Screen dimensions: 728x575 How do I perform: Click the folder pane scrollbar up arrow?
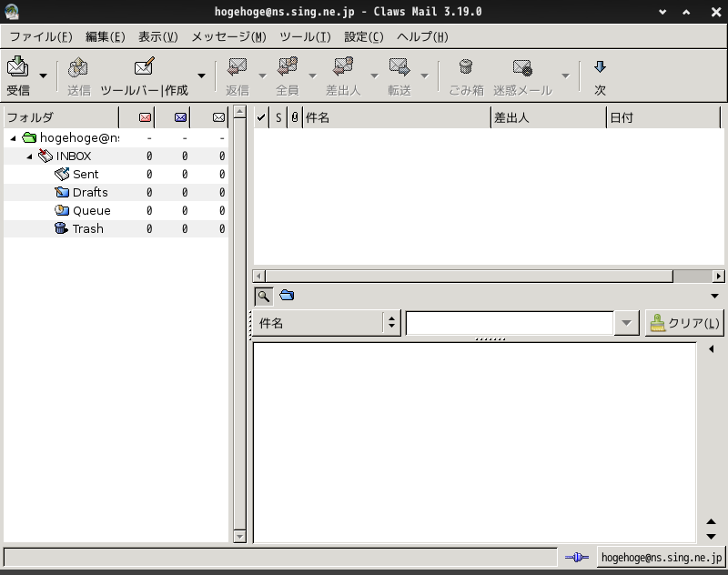pos(239,112)
